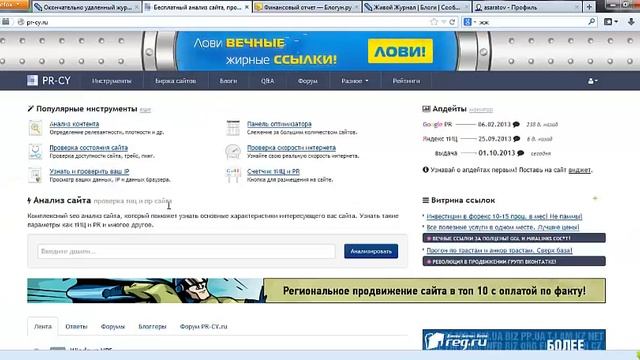Select the Блоггеры feed tab

[152, 327]
